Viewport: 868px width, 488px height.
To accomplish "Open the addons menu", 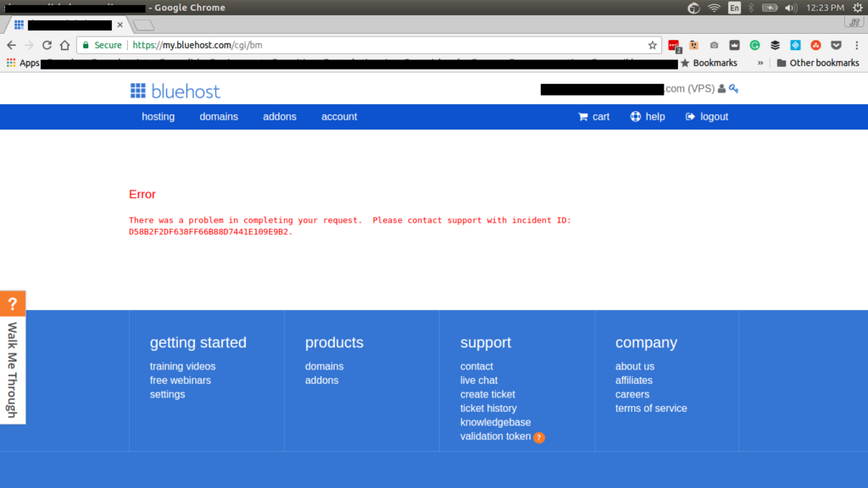I will (x=280, y=117).
